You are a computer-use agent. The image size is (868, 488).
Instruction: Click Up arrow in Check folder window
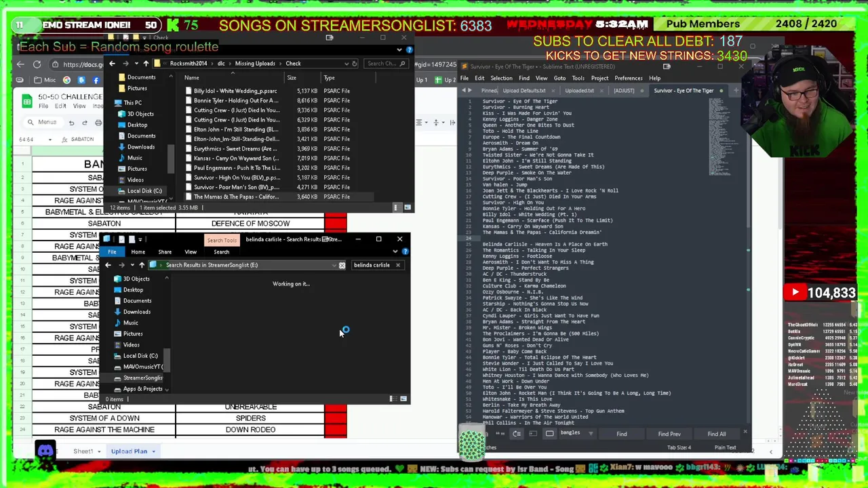pos(146,64)
